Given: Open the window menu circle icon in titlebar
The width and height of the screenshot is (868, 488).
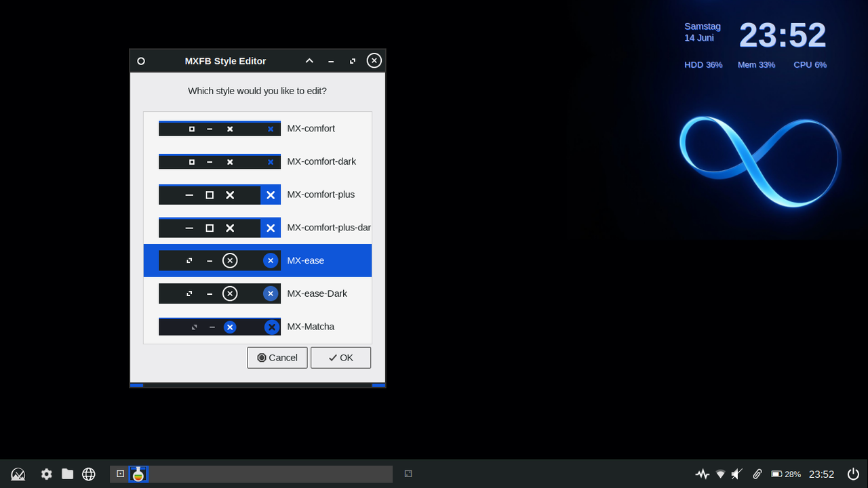Looking at the screenshot, I should (141, 61).
